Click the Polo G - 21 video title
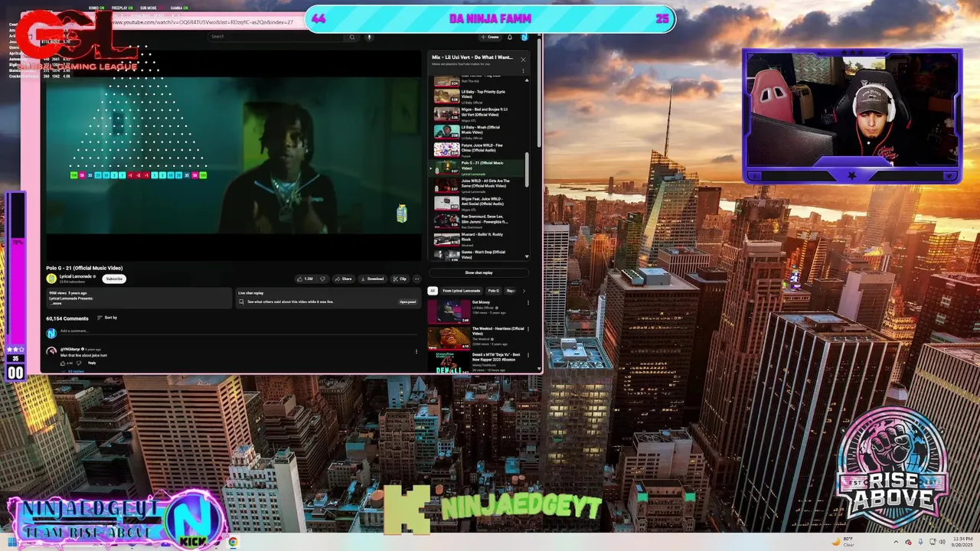The width and height of the screenshot is (980, 551). coord(84,268)
